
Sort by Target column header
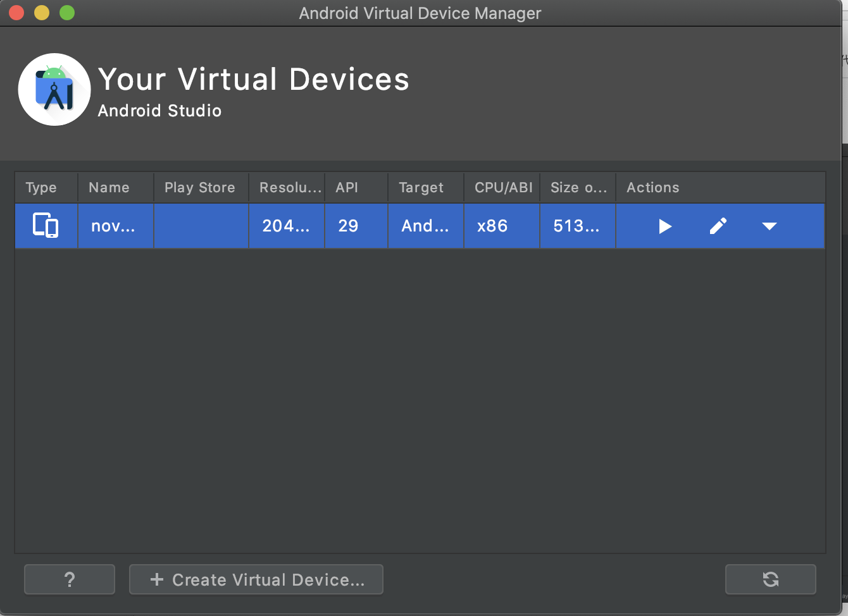(426, 188)
